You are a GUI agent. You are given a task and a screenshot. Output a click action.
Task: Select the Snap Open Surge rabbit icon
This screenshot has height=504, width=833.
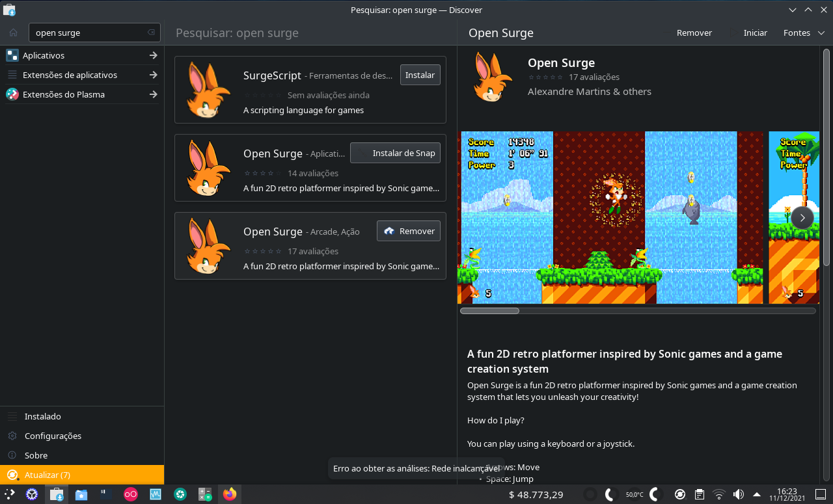pos(208,168)
